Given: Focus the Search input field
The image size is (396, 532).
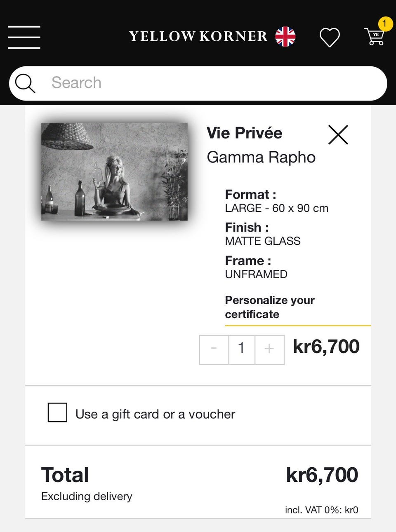Looking at the screenshot, I should [x=214, y=83].
